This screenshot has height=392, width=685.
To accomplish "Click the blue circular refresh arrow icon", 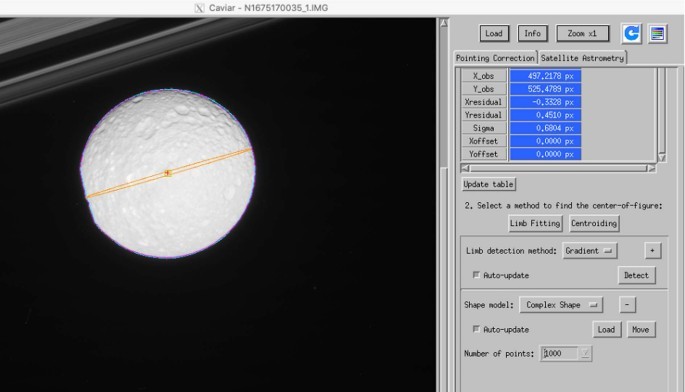I will click(x=631, y=33).
